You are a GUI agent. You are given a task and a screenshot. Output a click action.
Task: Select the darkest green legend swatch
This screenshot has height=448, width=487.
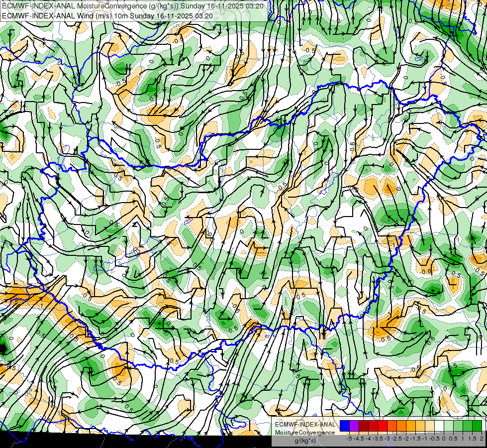click(x=477, y=426)
